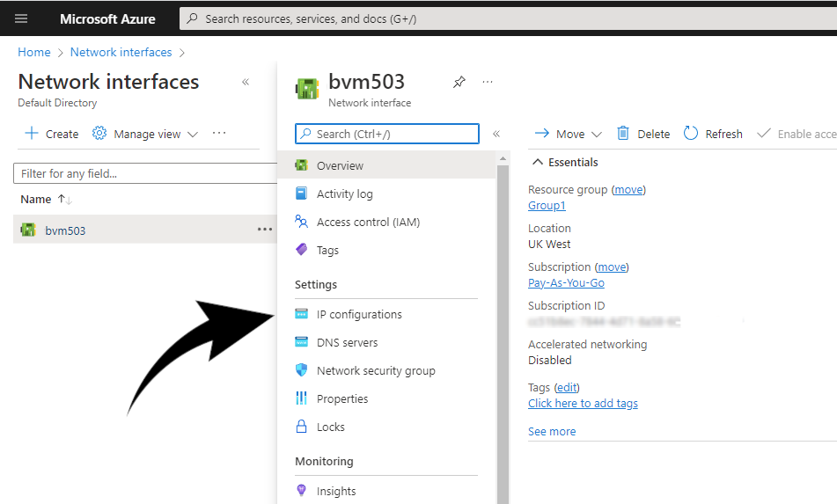Open the Azure hamburger portal menu
837x504 pixels.
pos(21,18)
